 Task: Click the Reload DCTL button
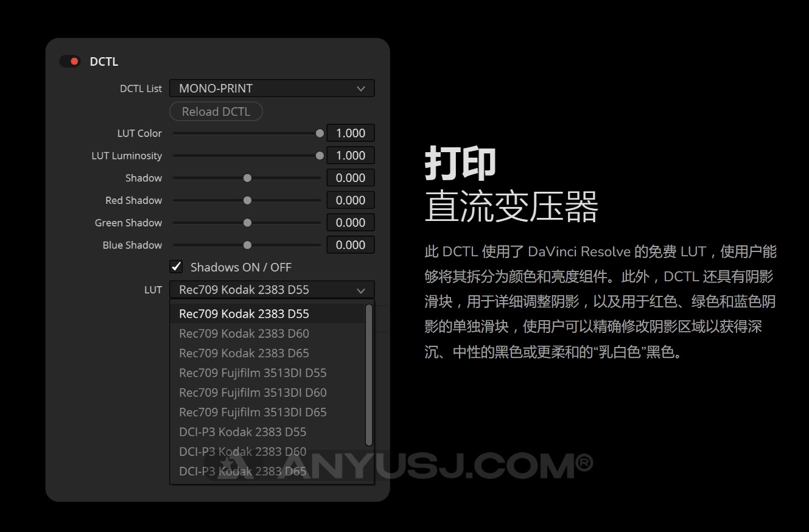click(216, 111)
